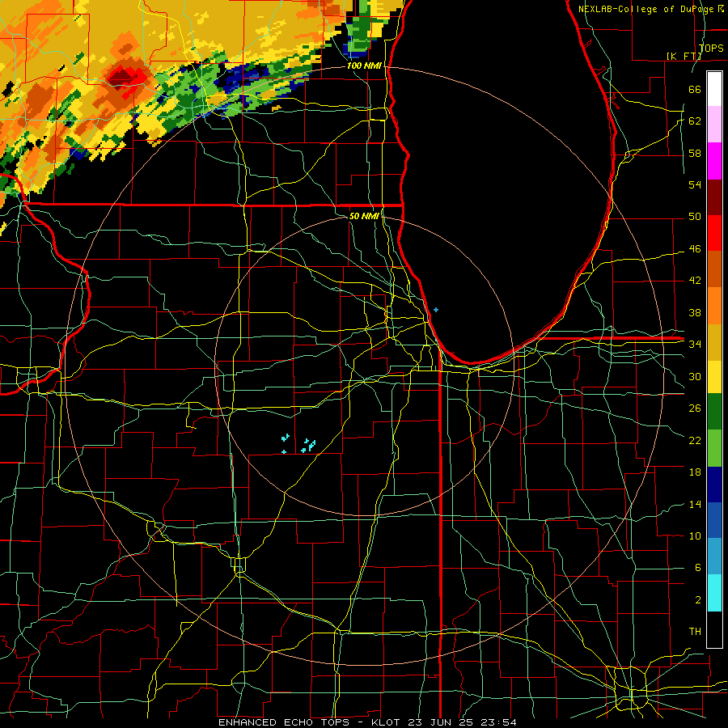Click the "23 JUN 25" date stamp
The image size is (728, 728).
(x=442, y=722)
